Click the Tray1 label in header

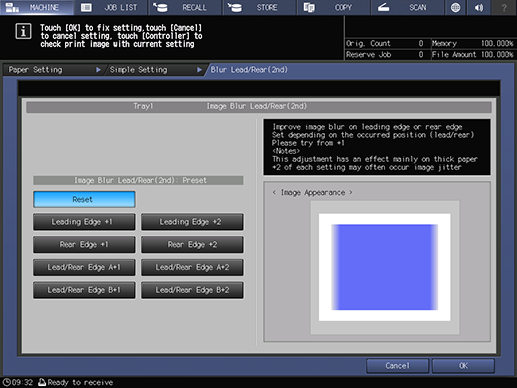(143, 106)
